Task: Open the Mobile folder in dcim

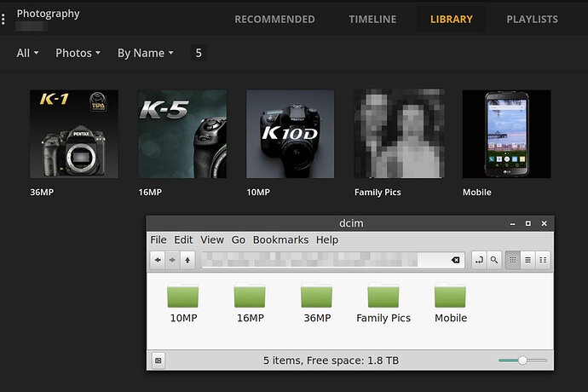Action: tap(451, 303)
